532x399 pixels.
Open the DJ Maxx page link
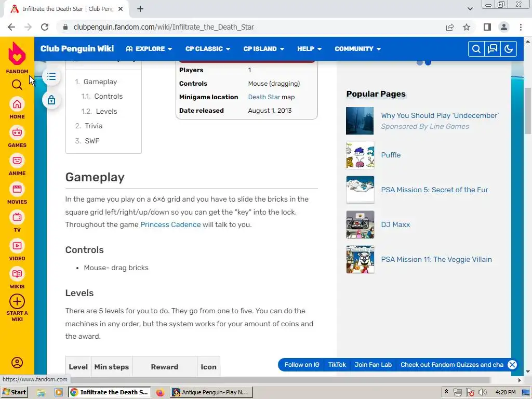(x=395, y=224)
